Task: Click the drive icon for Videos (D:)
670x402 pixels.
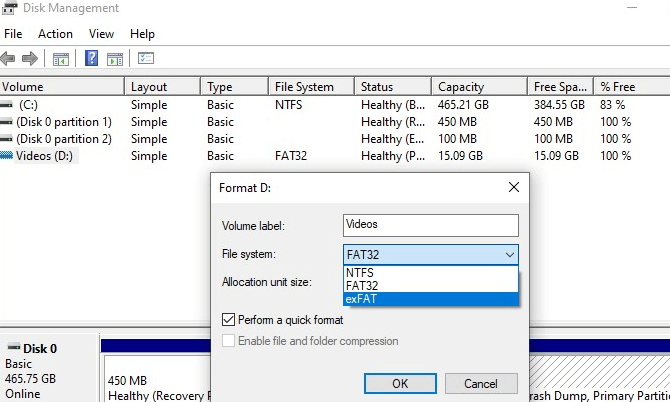Action: pos(6,156)
